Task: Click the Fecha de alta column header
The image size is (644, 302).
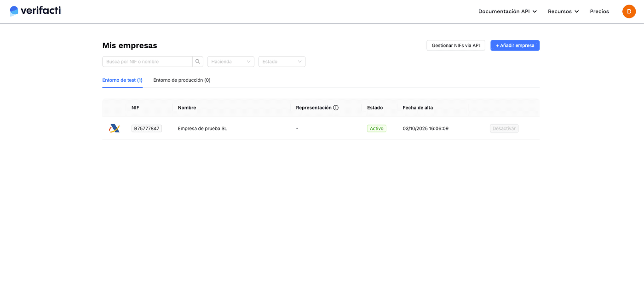Action: pyautogui.click(x=418, y=108)
